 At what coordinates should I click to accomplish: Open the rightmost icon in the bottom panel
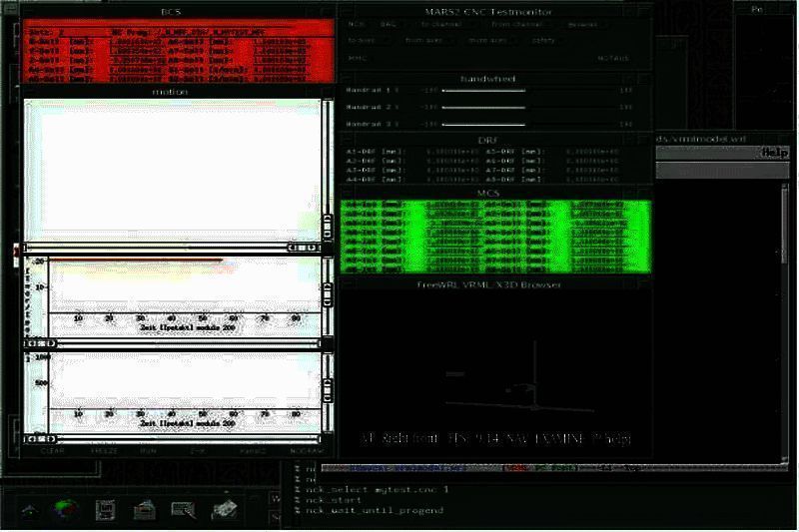click(x=223, y=508)
